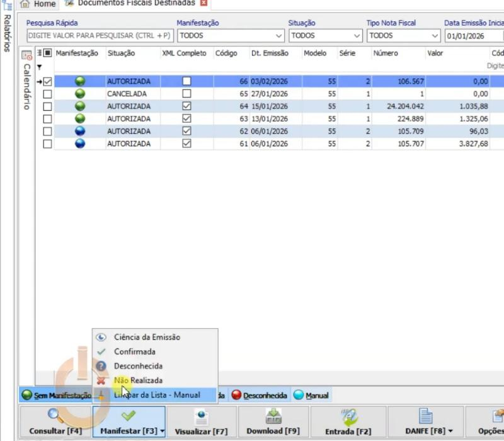
Task: Click the Manual cyan legend indicator
Action: [x=298, y=395]
